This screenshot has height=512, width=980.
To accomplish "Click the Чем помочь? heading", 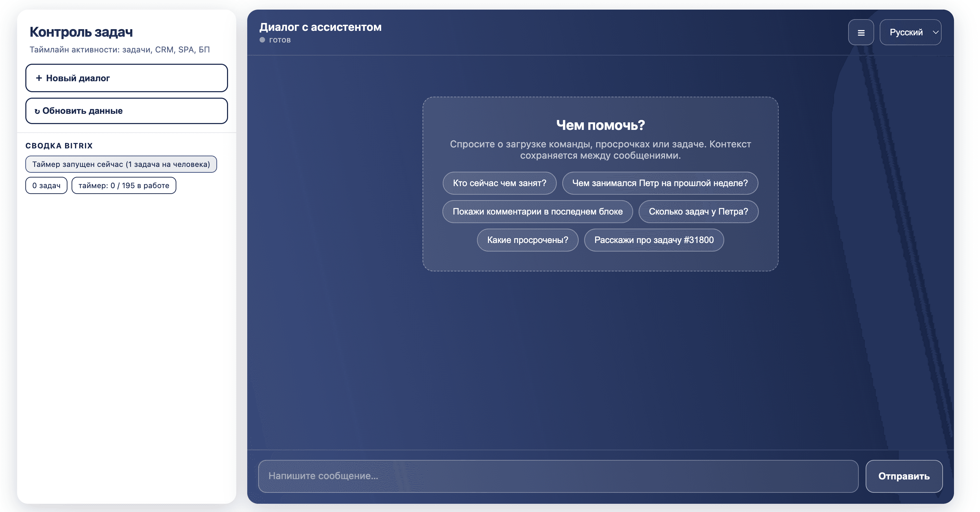I will pos(600,125).
